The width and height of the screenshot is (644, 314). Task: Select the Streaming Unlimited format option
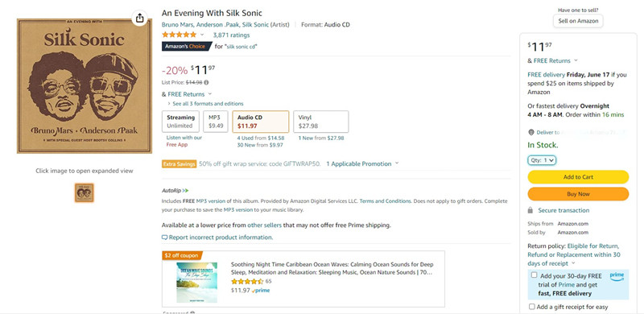tap(180, 122)
